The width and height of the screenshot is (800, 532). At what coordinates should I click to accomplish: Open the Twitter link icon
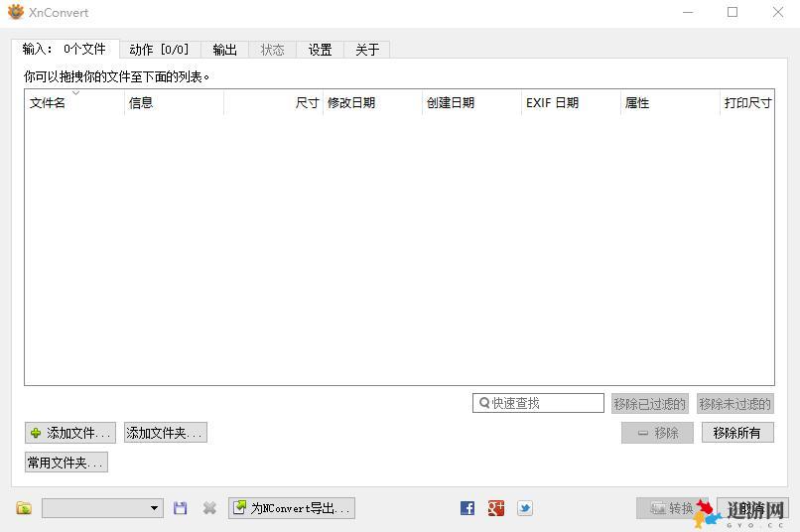[525, 508]
